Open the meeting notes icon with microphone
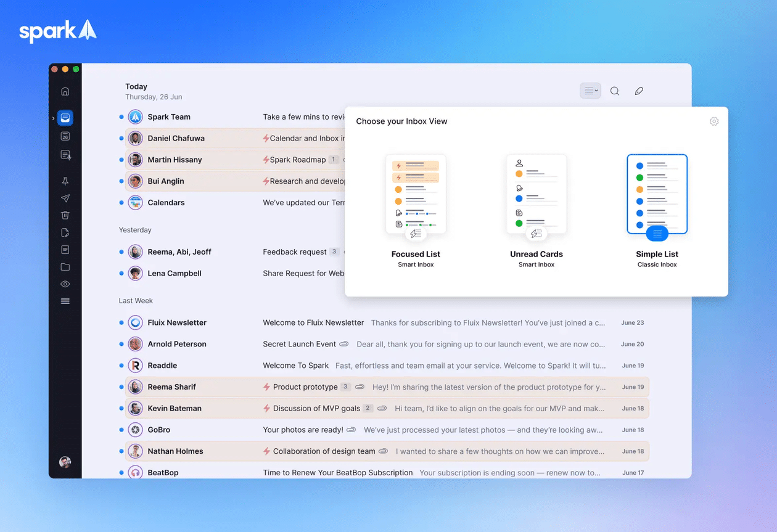Screen dimensions: 777x532 (x=65, y=155)
